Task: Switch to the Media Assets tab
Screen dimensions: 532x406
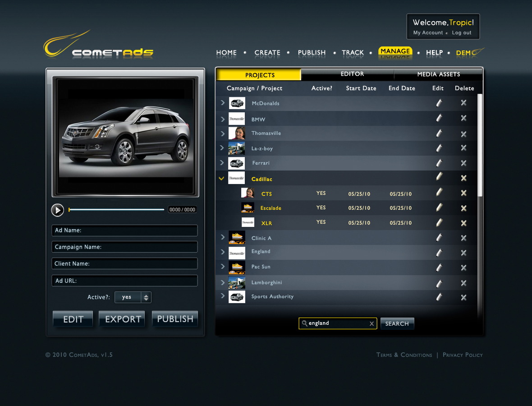Action: (x=438, y=74)
